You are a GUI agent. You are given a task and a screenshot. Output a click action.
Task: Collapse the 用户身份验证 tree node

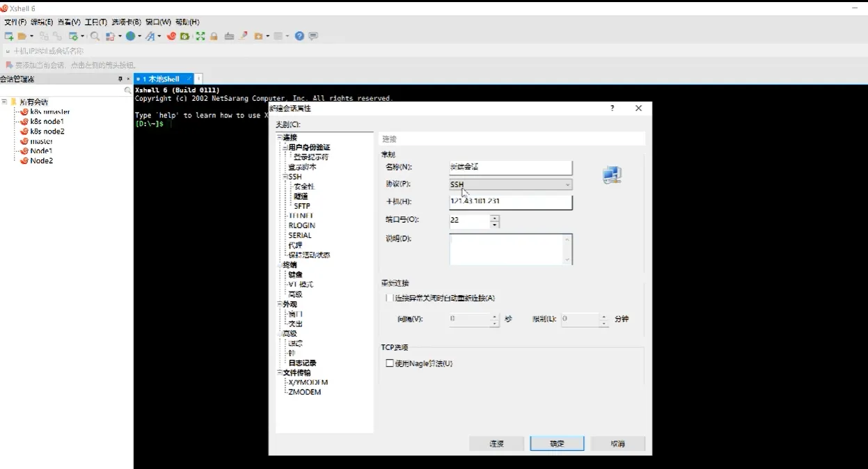pyautogui.click(x=285, y=148)
